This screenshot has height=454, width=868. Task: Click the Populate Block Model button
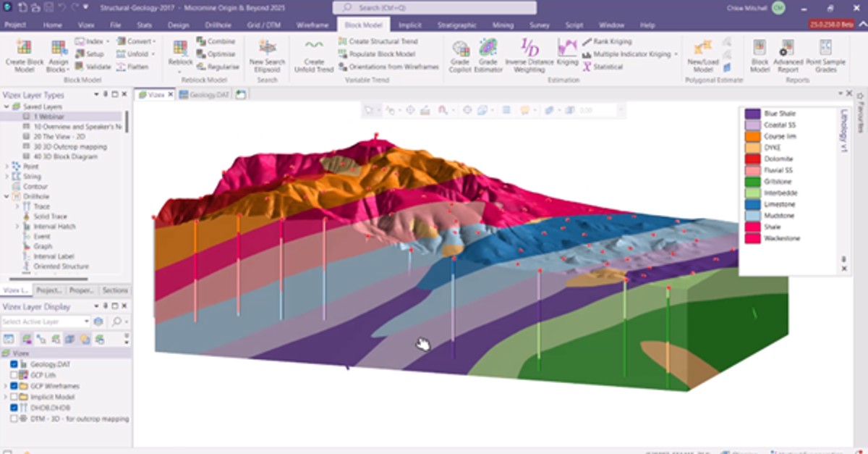pos(381,54)
